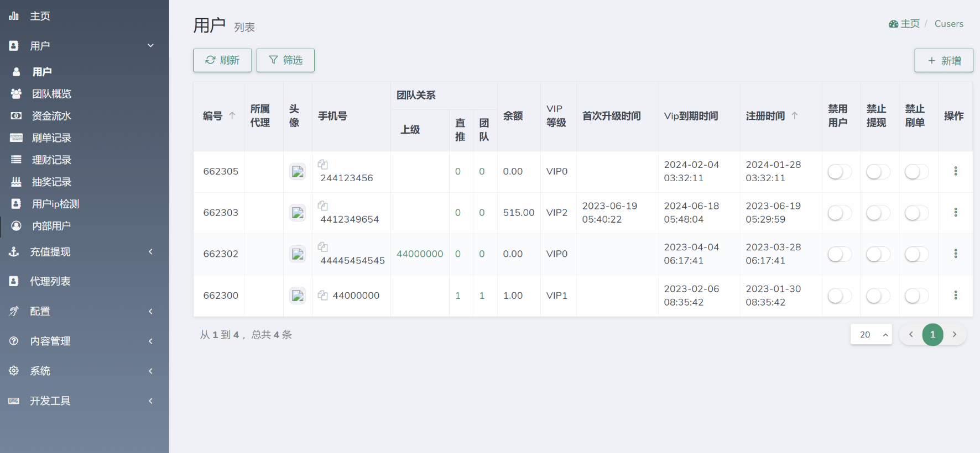This screenshot has width=980, height=453.
Task: Toggle 禁止提现 for user 662305
Action: pos(878,172)
